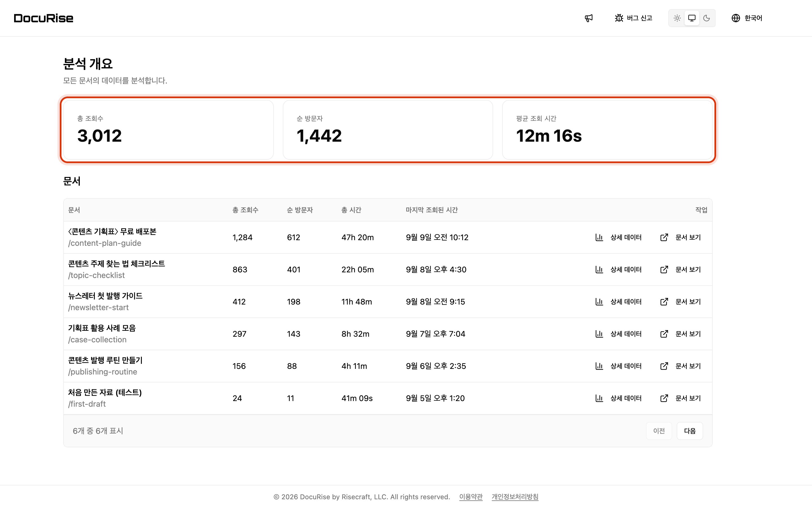812x508 pixels.
Task: Click document title 처음 만든 자료 (테스트)
Action: pyautogui.click(x=105, y=393)
